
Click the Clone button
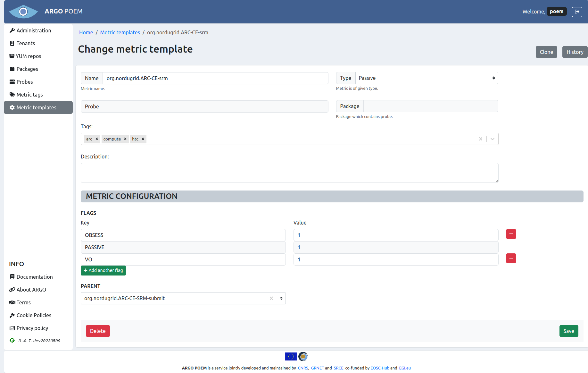(546, 52)
